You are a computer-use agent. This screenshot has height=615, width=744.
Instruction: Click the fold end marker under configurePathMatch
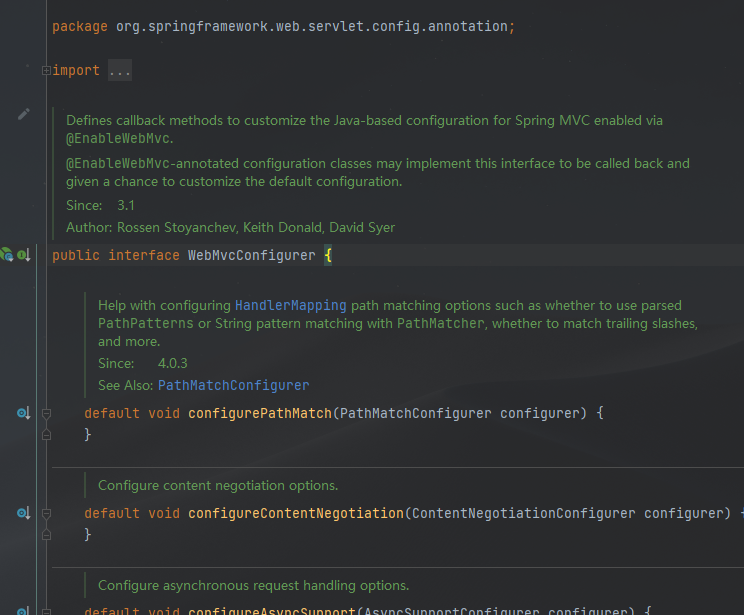46,435
